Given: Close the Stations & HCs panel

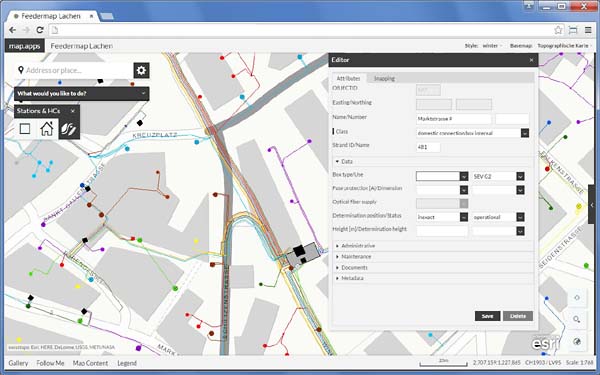Looking at the screenshot, I should click(x=73, y=111).
